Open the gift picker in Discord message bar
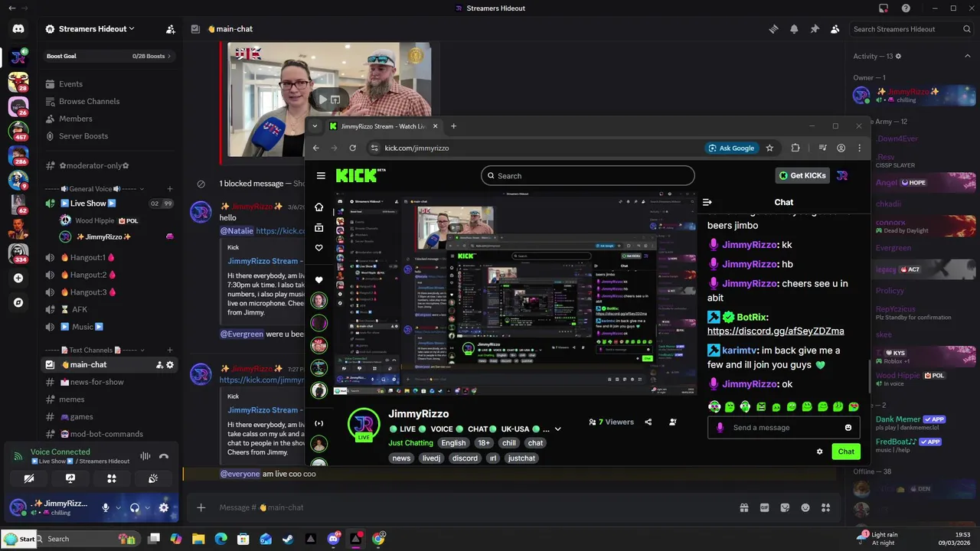This screenshot has height=551, width=980. tap(743, 507)
